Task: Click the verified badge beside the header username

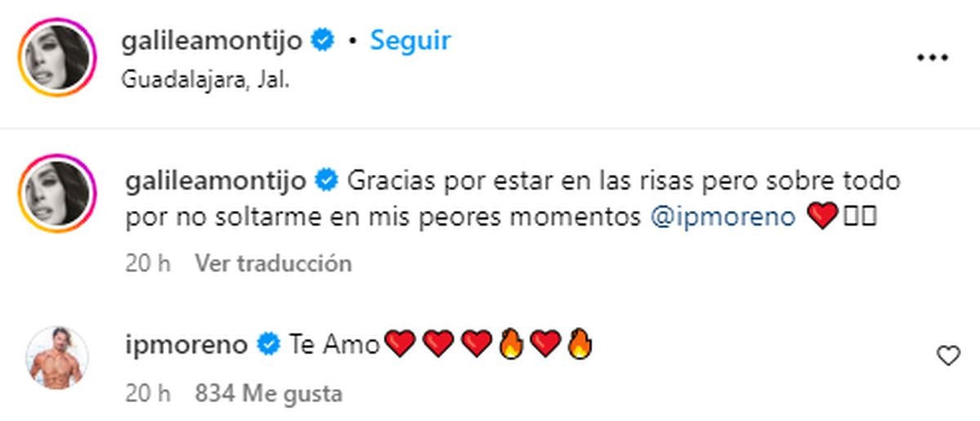Action: [324, 41]
